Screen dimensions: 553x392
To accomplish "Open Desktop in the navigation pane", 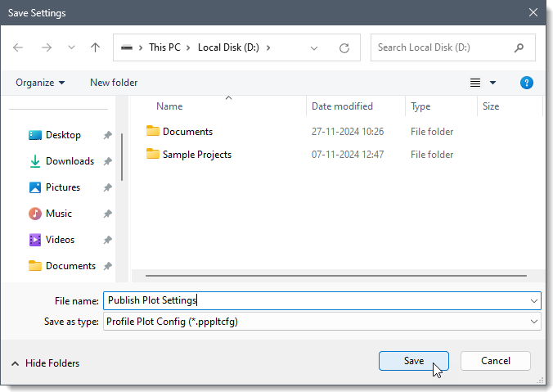I will [63, 135].
